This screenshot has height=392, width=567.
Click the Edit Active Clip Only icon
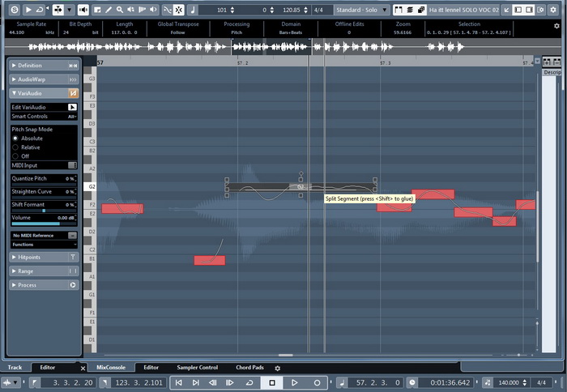[410, 10]
